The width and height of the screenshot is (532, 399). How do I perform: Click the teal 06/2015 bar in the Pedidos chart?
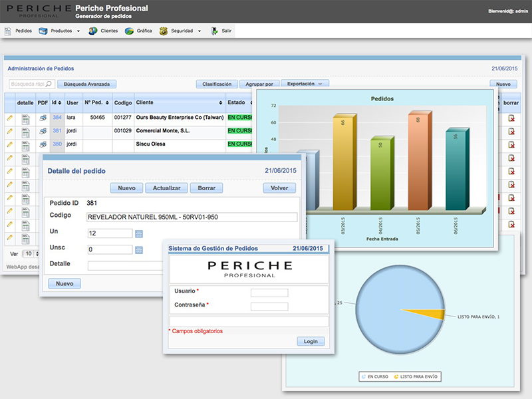click(458, 170)
